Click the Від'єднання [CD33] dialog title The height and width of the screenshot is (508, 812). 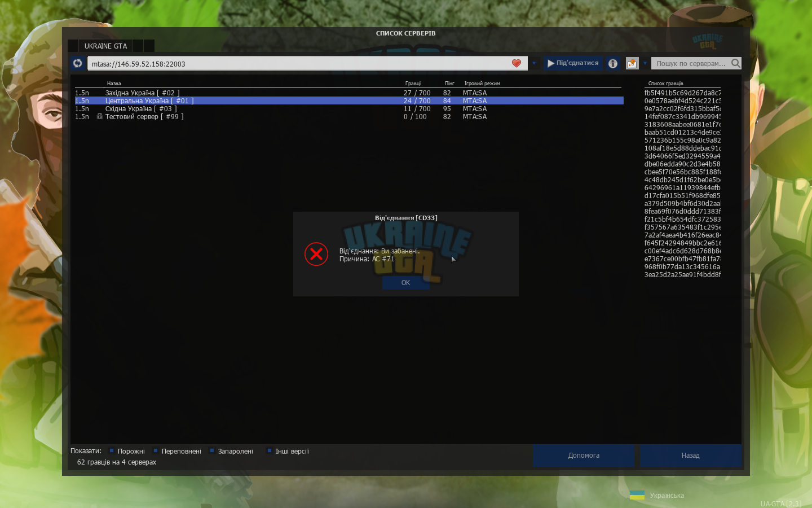pyautogui.click(x=406, y=218)
